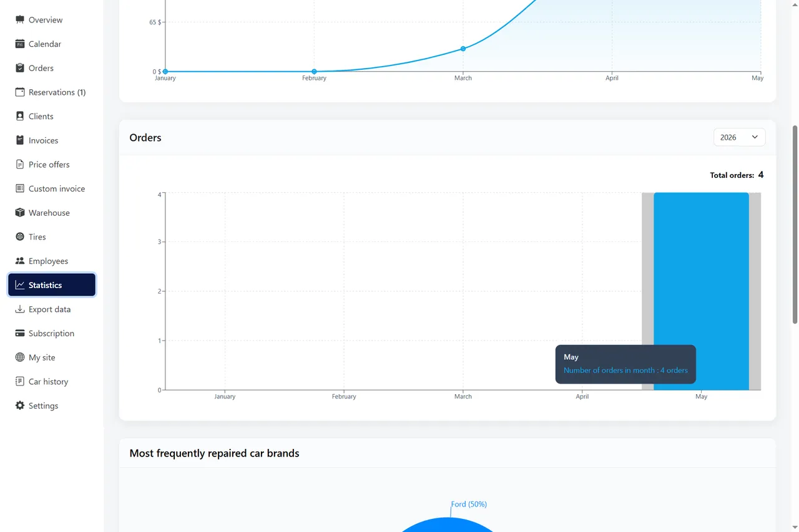Click the Export data download icon
The image size is (799, 532).
20,309
